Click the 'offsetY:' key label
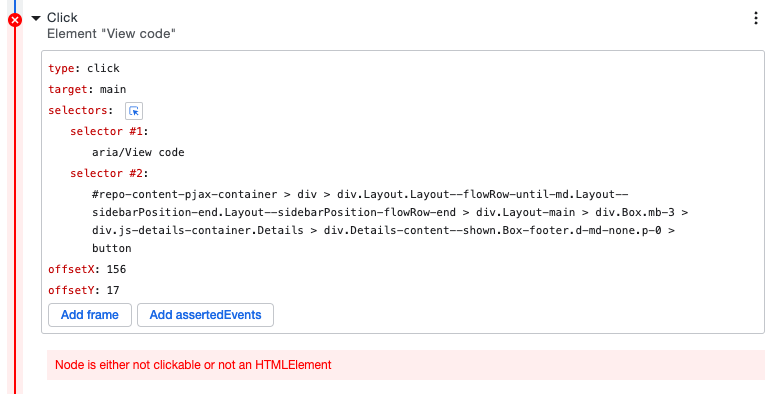Image resolution: width=772 pixels, height=394 pixels. (x=74, y=291)
